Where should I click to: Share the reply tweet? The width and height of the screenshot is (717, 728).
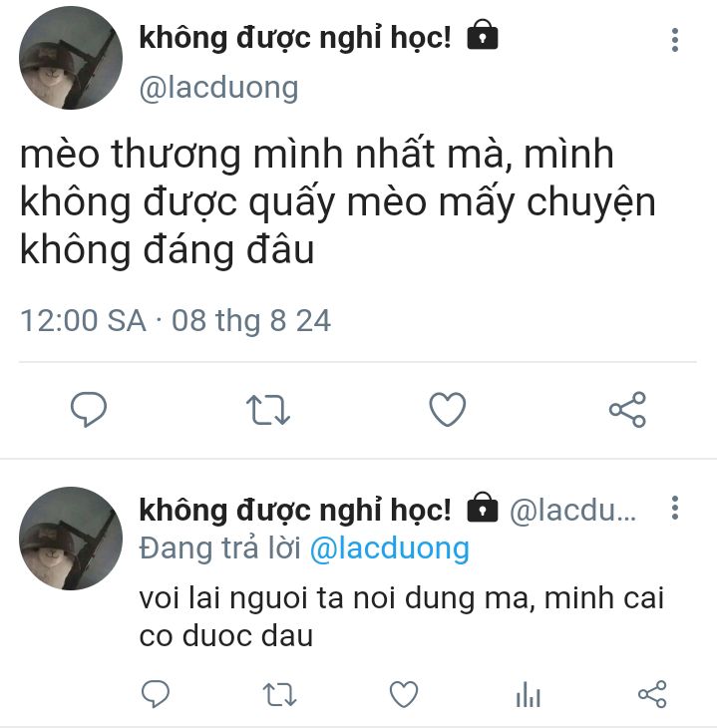[652, 694]
